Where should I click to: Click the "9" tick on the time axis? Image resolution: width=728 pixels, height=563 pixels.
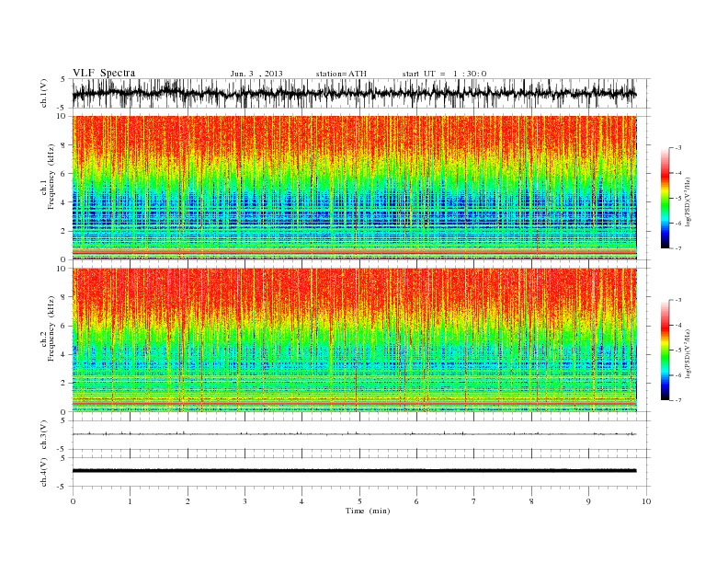[588, 501]
